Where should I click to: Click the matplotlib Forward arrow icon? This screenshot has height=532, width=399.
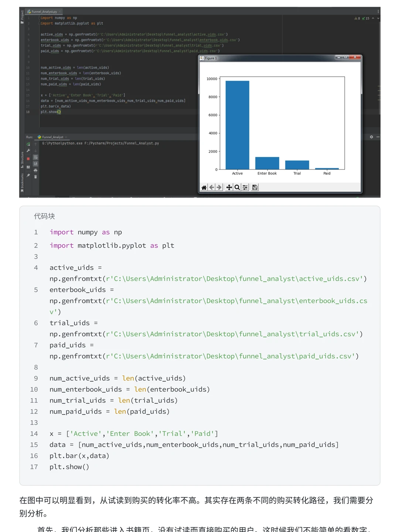pos(219,187)
